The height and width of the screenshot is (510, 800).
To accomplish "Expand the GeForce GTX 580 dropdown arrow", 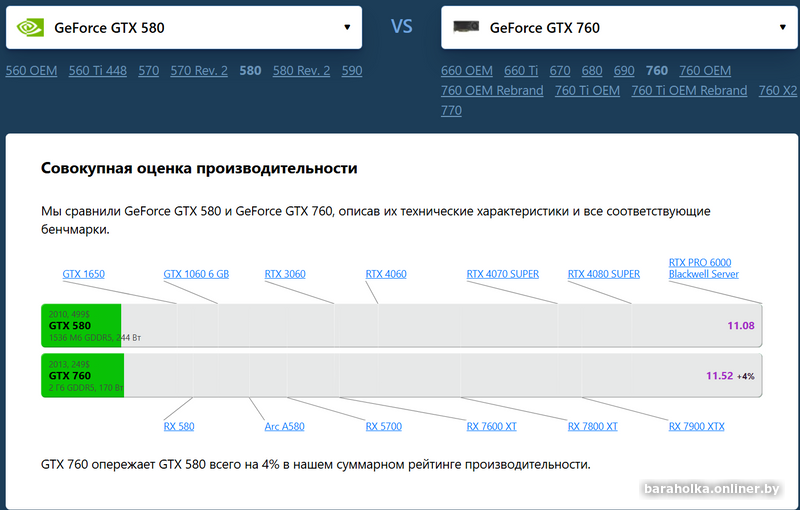I will click(x=346, y=27).
